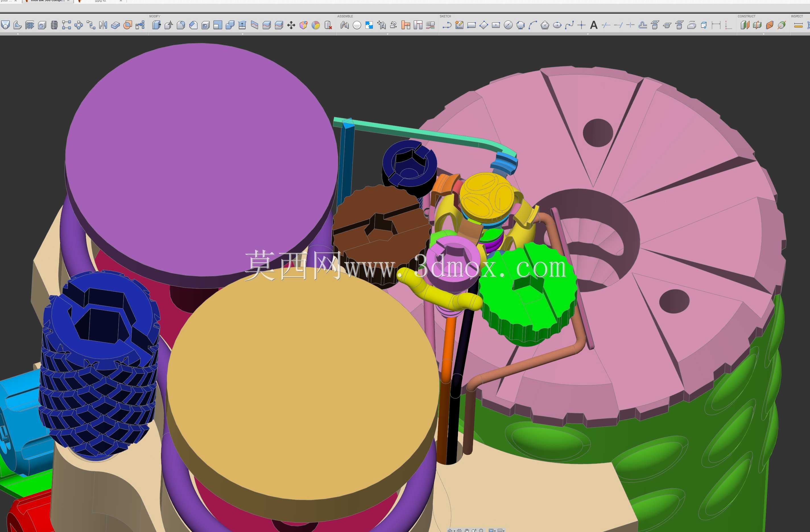Open the MODIFY panel menu

[154, 16]
